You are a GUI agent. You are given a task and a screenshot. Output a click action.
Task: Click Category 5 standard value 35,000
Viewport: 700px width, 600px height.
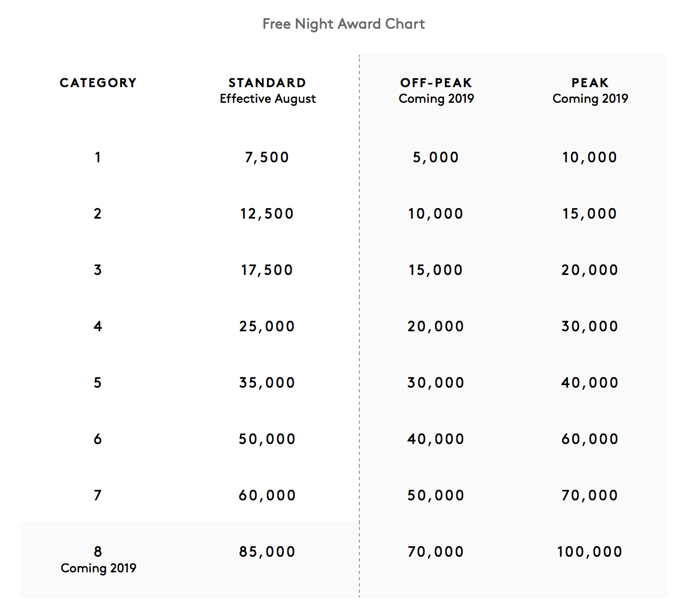(x=267, y=383)
